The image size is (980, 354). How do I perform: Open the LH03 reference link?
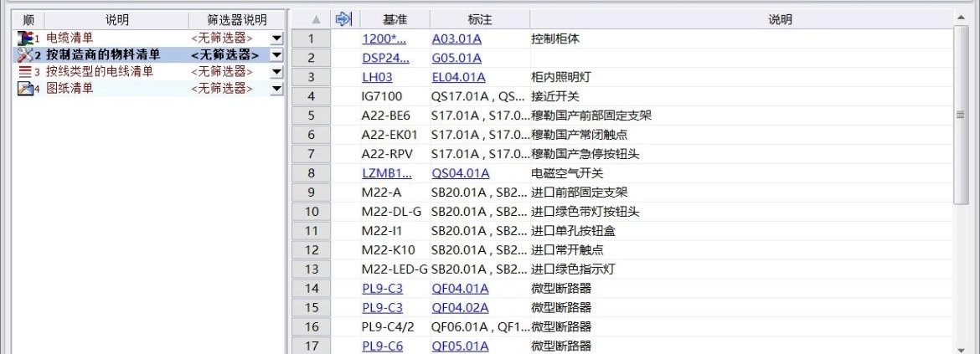377,78
